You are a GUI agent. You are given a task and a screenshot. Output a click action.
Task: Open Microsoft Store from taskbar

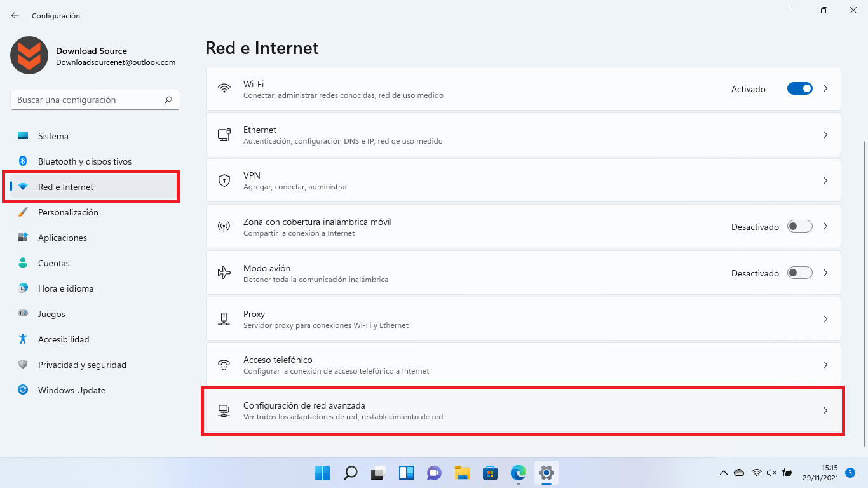pyautogui.click(x=490, y=473)
